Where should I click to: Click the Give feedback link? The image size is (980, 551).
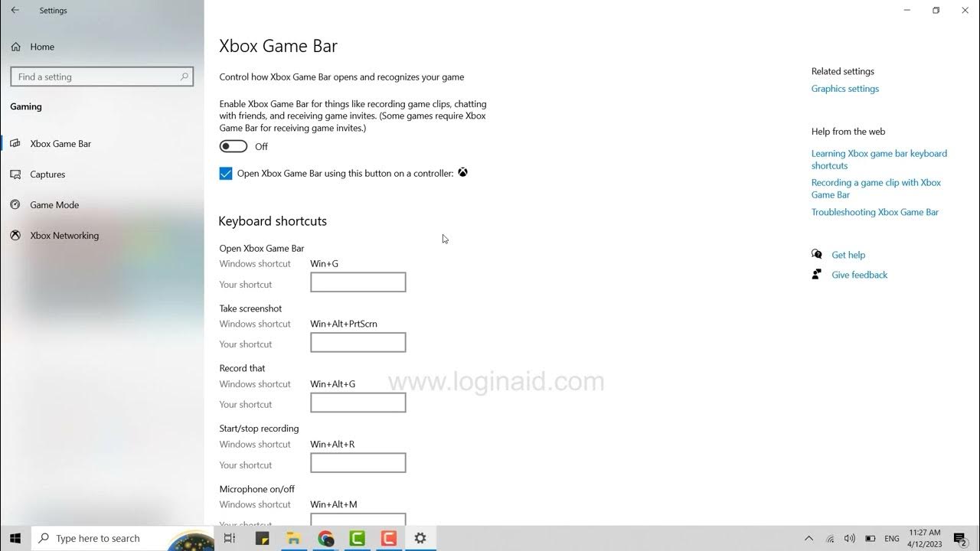coord(860,275)
